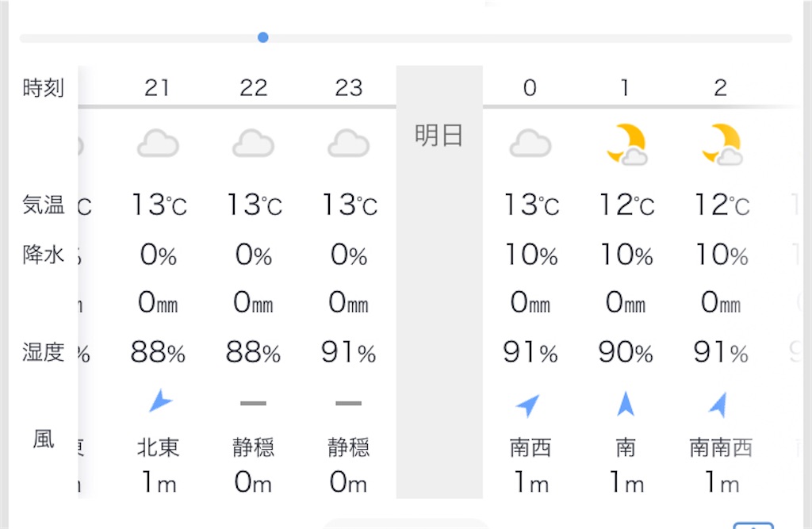The width and height of the screenshot is (812, 529).
Task: Click the cloudy icon under 21 o'clock
Action: pos(158,144)
